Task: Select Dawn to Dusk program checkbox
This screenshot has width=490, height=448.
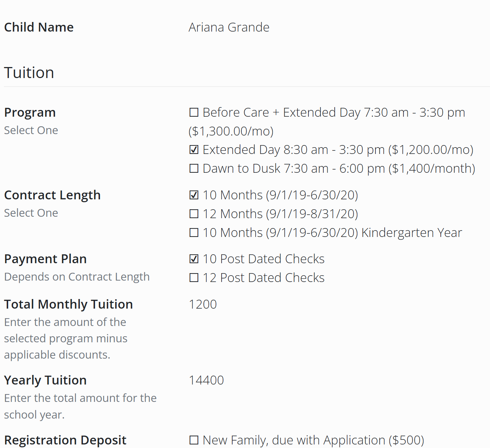Action: (x=194, y=168)
